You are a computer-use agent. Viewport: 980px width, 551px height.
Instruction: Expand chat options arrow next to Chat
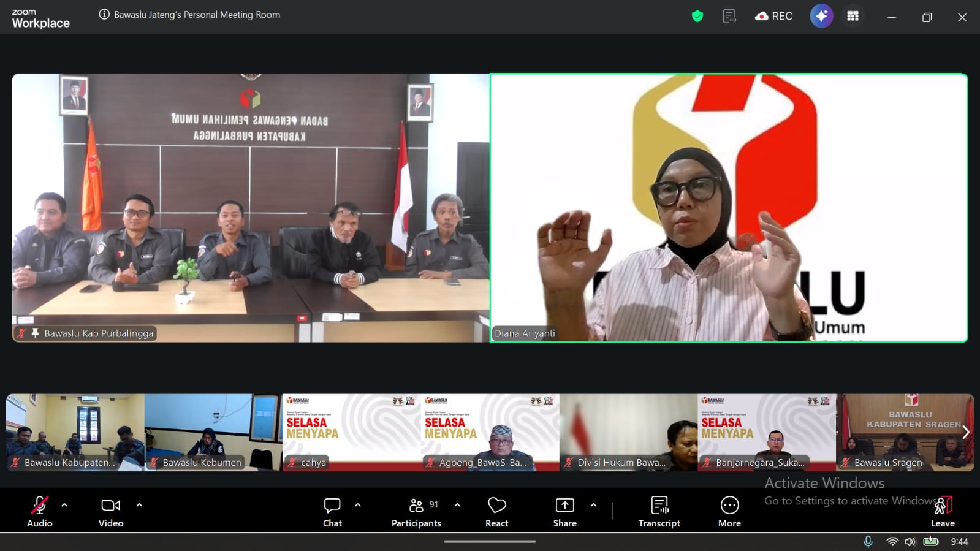click(358, 505)
